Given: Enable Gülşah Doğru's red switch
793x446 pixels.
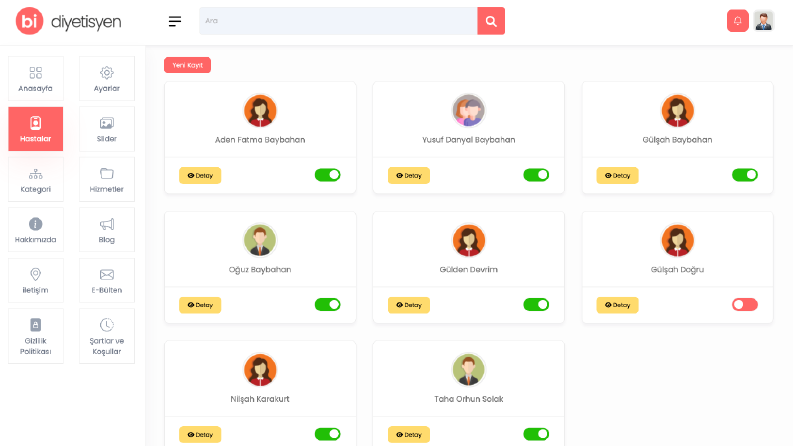Looking at the screenshot, I should (745, 304).
